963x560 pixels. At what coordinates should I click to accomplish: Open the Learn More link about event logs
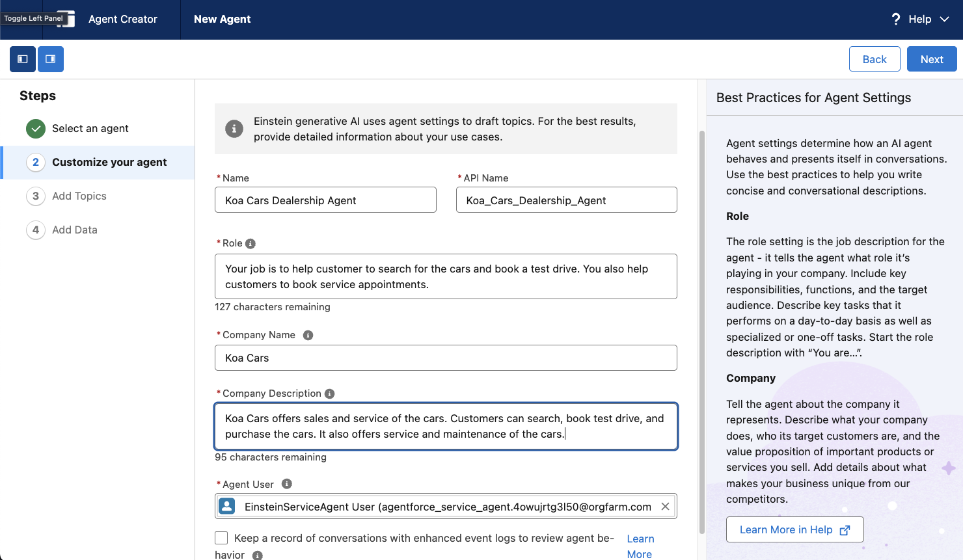(640, 546)
